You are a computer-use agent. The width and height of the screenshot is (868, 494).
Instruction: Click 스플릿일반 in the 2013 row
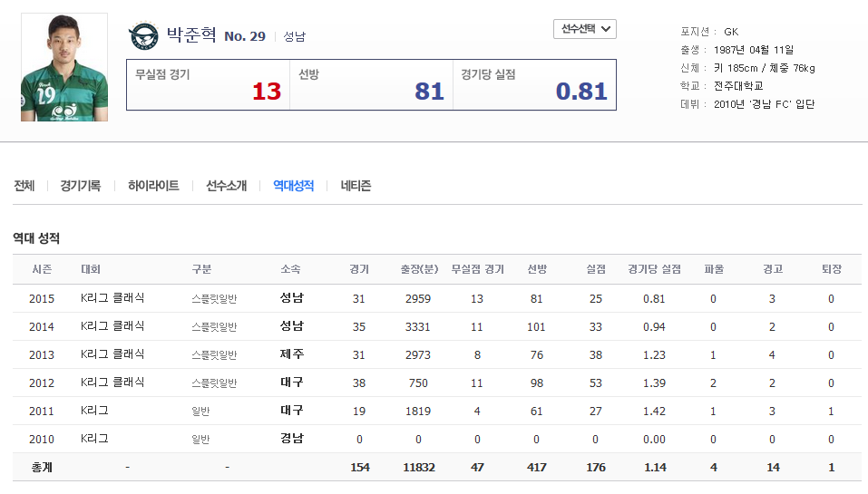[214, 355]
